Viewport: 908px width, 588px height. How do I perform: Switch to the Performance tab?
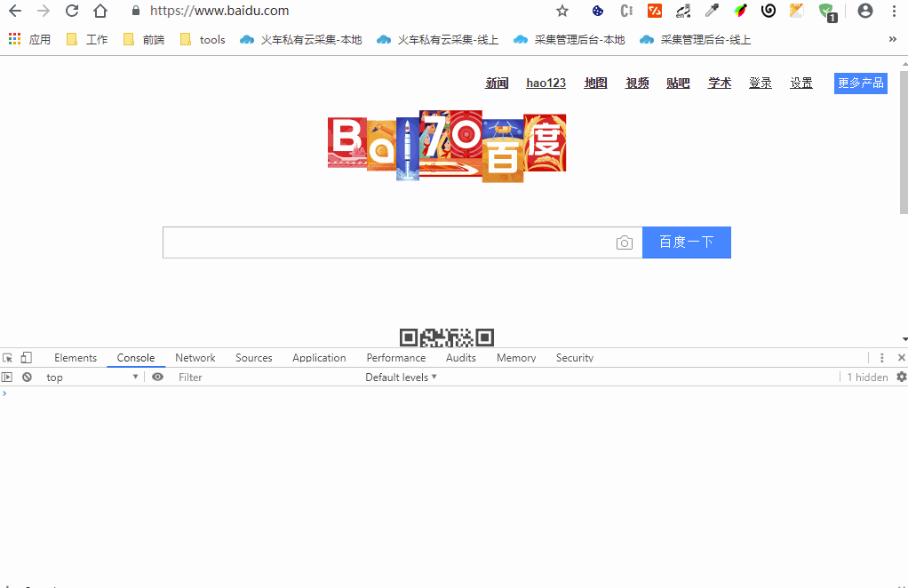point(396,358)
